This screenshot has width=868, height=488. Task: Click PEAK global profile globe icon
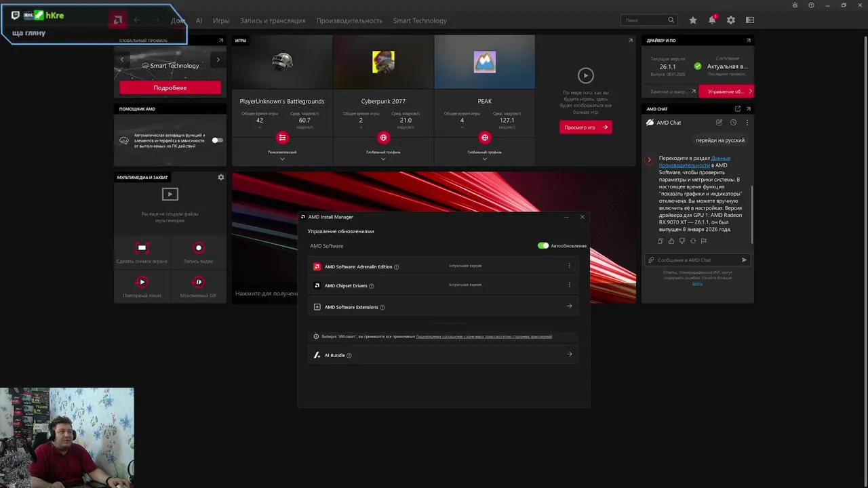(484, 138)
